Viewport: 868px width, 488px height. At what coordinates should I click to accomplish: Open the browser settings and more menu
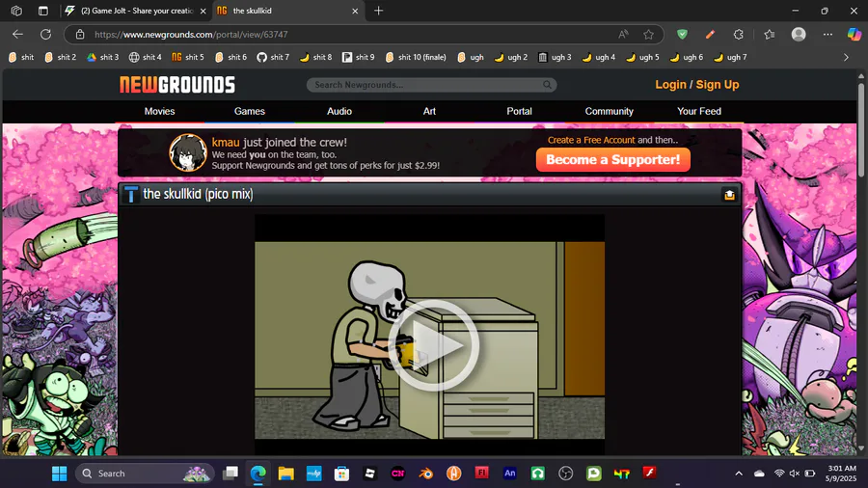point(827,35)
